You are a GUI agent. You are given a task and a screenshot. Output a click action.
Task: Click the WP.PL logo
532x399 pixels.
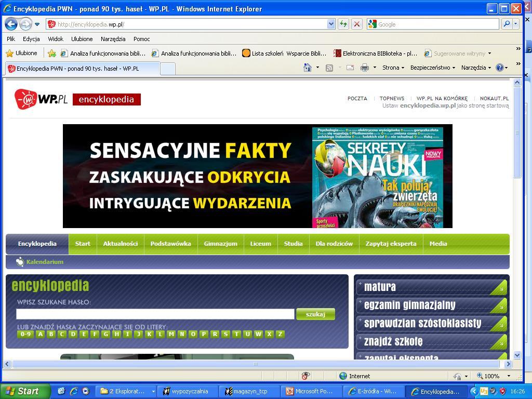coord(41,99)
